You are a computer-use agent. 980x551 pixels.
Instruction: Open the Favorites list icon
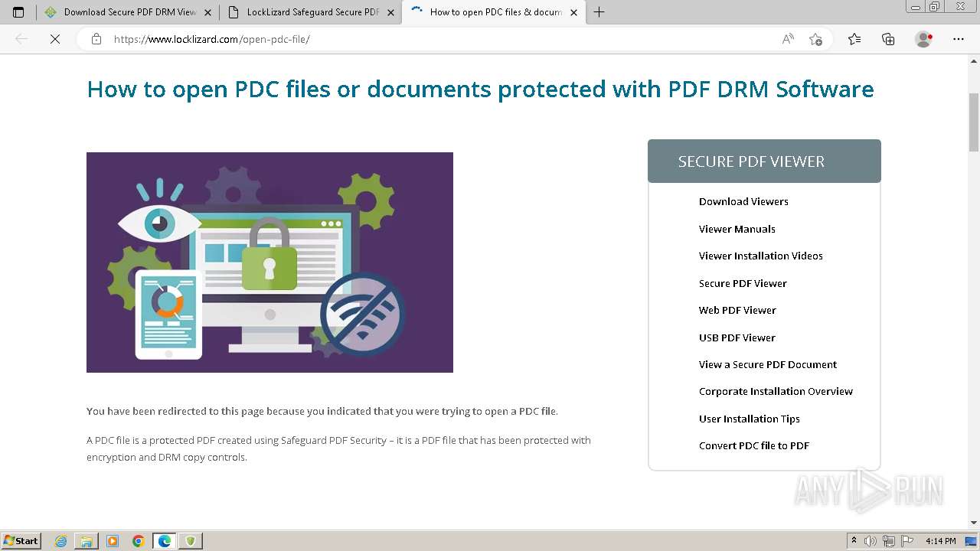pos(854,39)
